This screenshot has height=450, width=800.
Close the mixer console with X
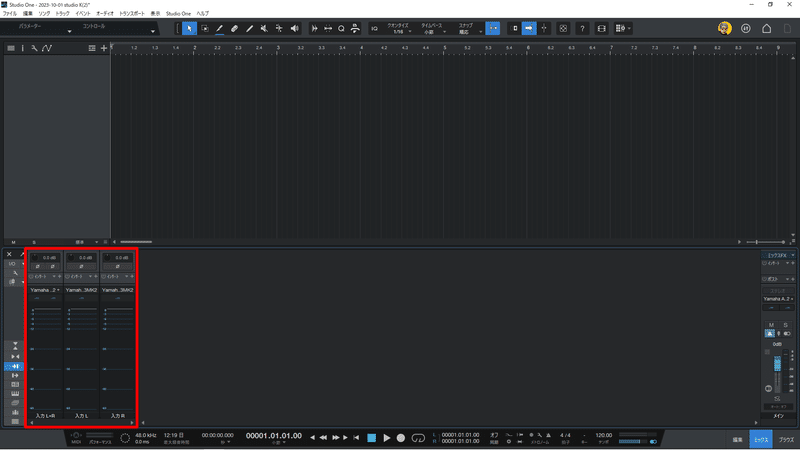[x=9, y=254]
